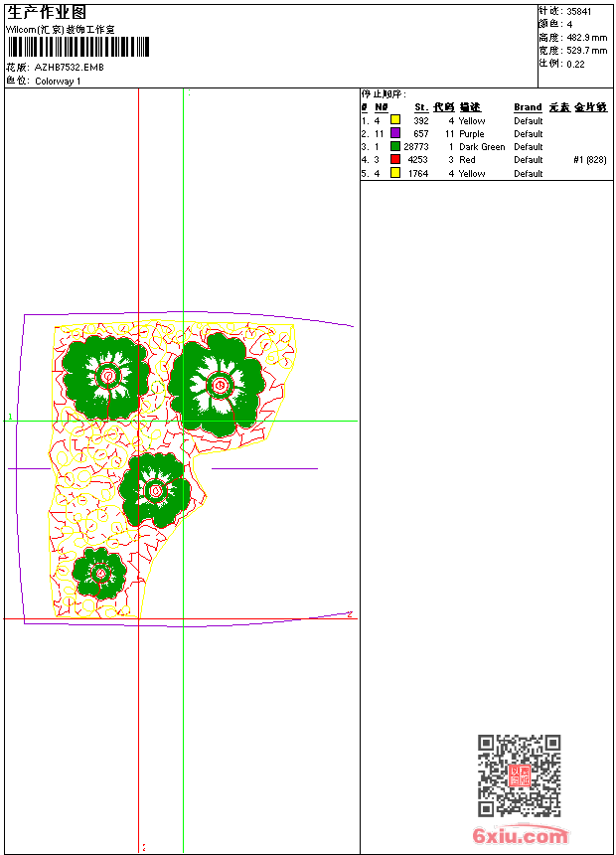This screenshot has width=616, height=855.
Task: Select the stitch count 392 cell
Action: tap(421, 121)
